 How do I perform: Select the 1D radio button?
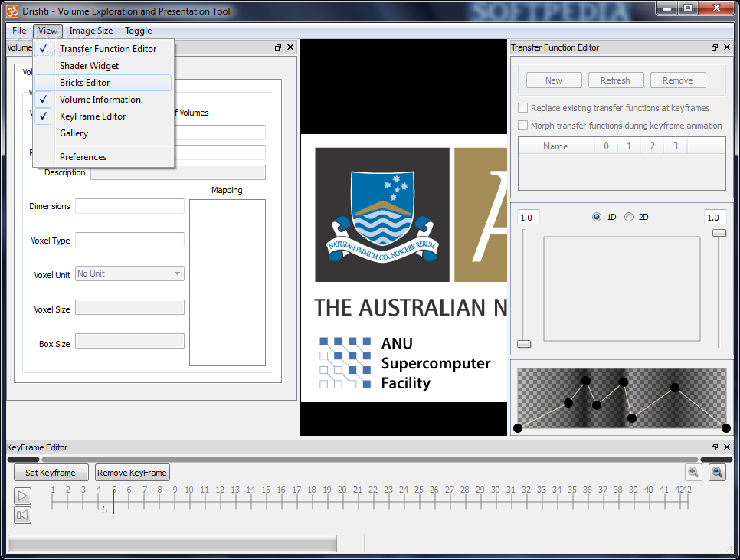point(597,217)
